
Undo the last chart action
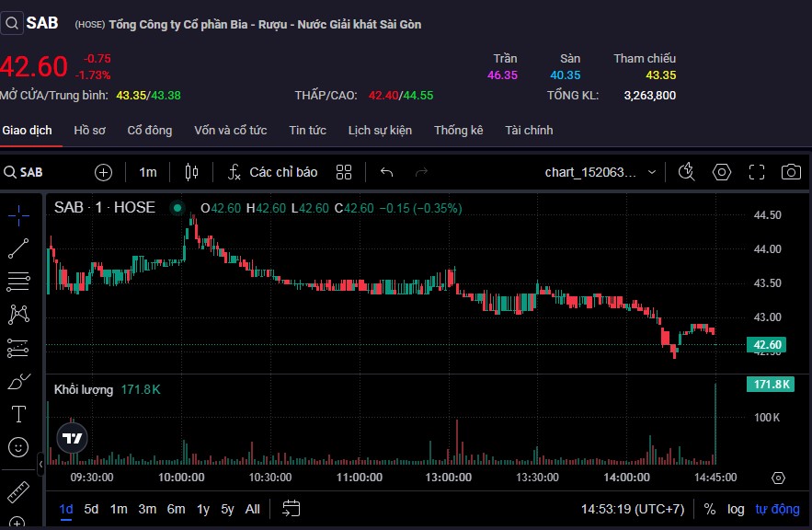coord(387,172)
